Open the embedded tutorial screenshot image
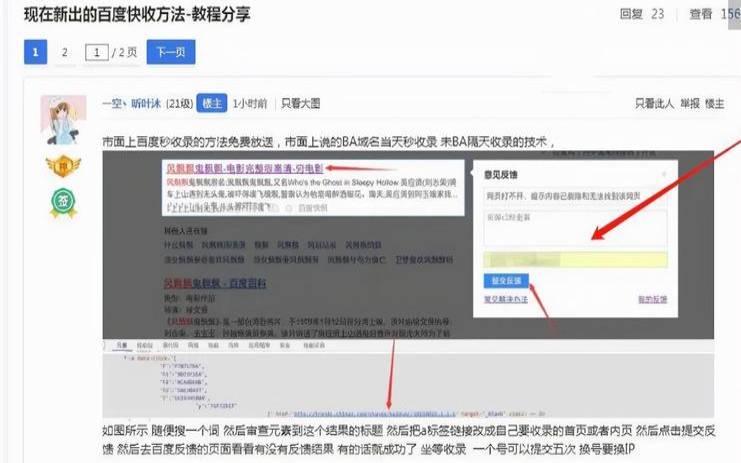The height and width of the screenshot is (463, 741). [x=408, y=284]
